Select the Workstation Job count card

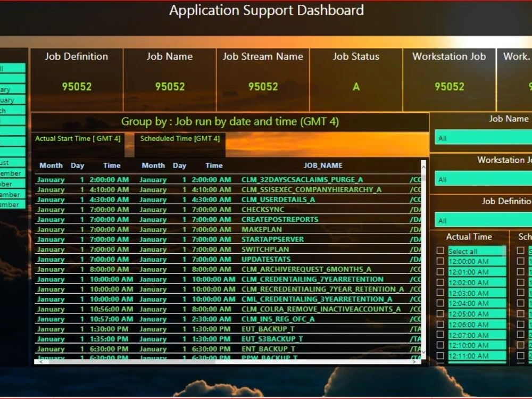449,79
